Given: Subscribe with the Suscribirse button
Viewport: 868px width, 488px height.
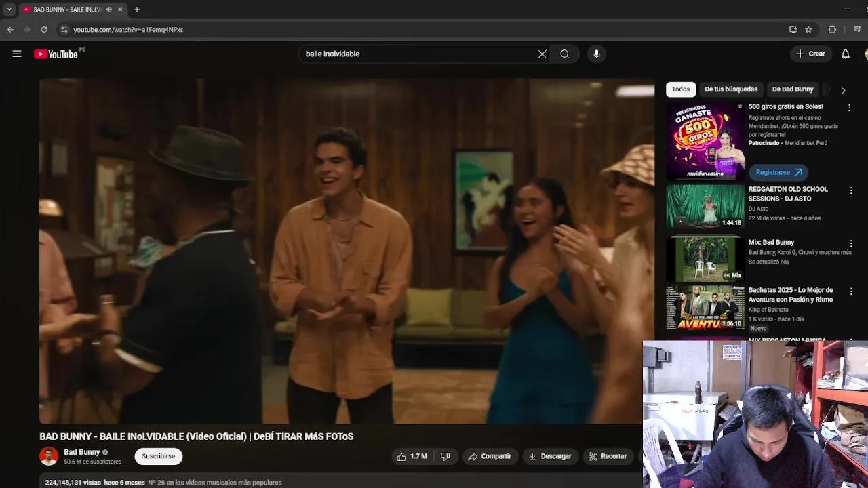Looking at the screenshot, I should click(158, 456).
